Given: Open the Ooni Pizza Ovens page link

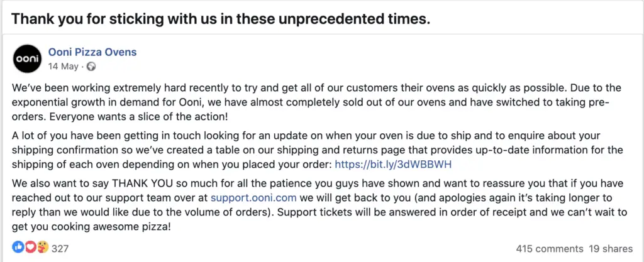Looking at the screenshot, I should (x=92, y=52).
